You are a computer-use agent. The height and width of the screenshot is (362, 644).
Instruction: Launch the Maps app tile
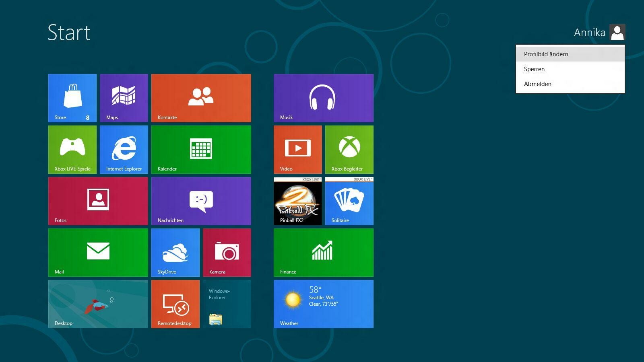click(x=124, y=98)
